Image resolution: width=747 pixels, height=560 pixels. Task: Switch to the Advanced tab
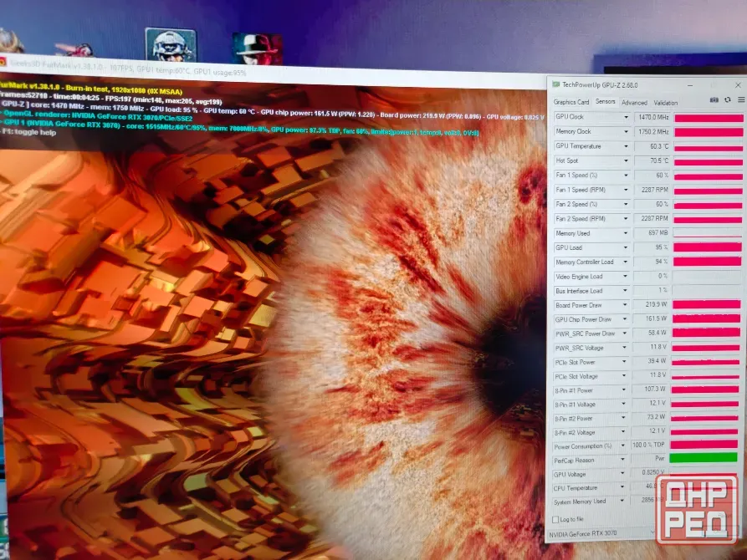point(634,102)
